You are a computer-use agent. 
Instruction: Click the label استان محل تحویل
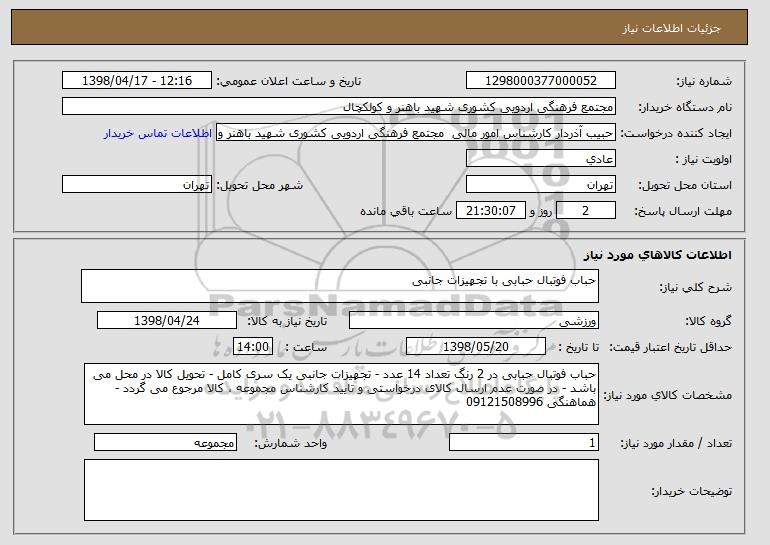click(685, 185)
